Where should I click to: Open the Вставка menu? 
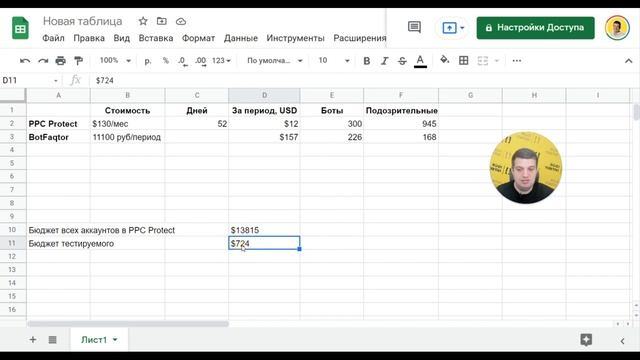(x=156, y=38)
